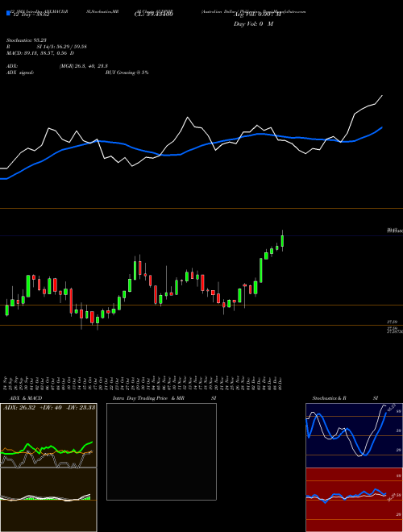
Task: Click the 'Stochastics & R' panel title
Action: [x=329, y=398]
